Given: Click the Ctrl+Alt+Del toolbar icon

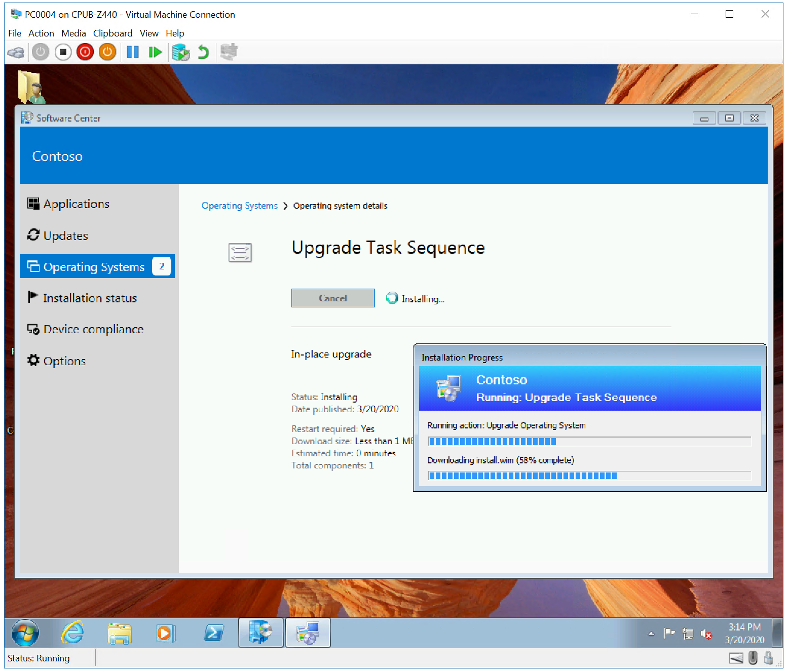Looking at the screenshot, I should [x=16, y=52].
